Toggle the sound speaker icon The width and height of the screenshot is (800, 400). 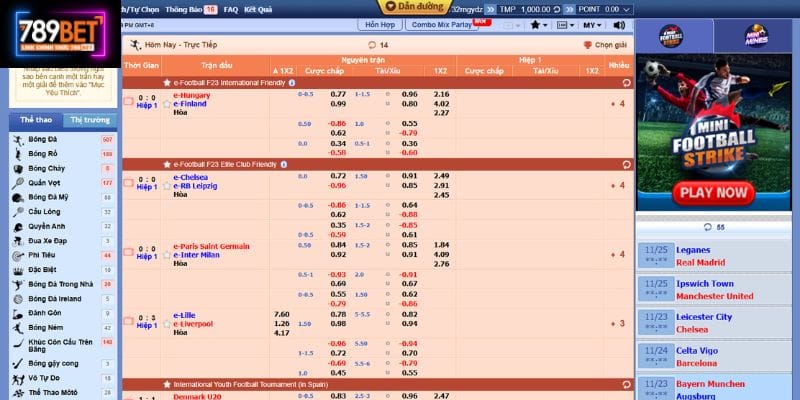619,25
